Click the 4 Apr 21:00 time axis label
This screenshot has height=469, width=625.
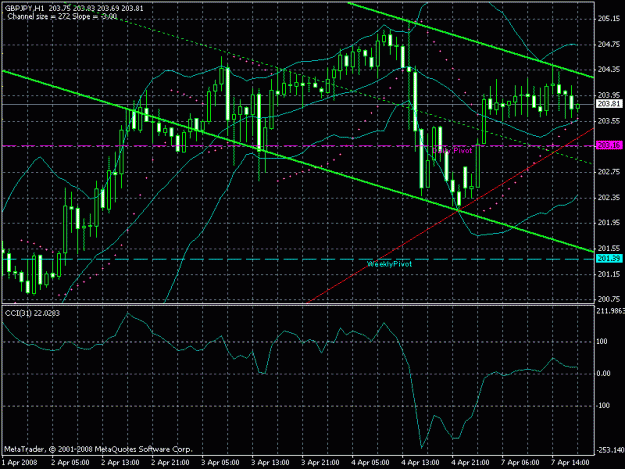(x=470, y=463)
